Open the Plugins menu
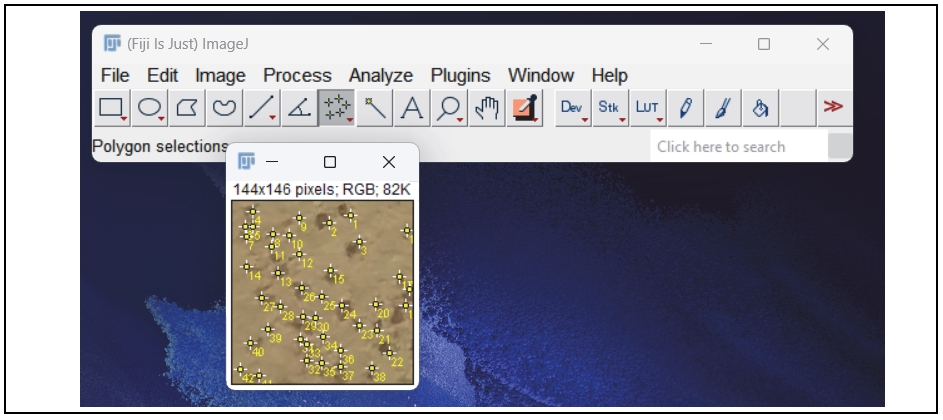Image resolution: width=943 pixels, height=420 pixels. click(460, 75)
